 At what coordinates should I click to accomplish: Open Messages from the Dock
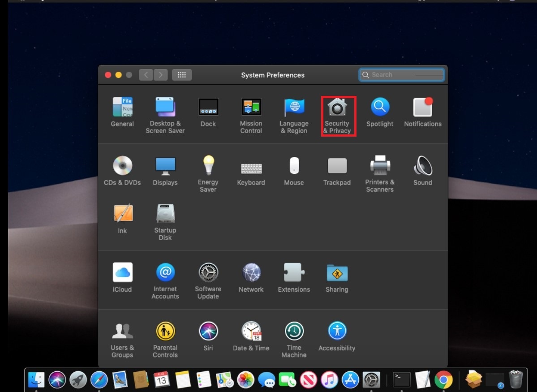(266, 379)
